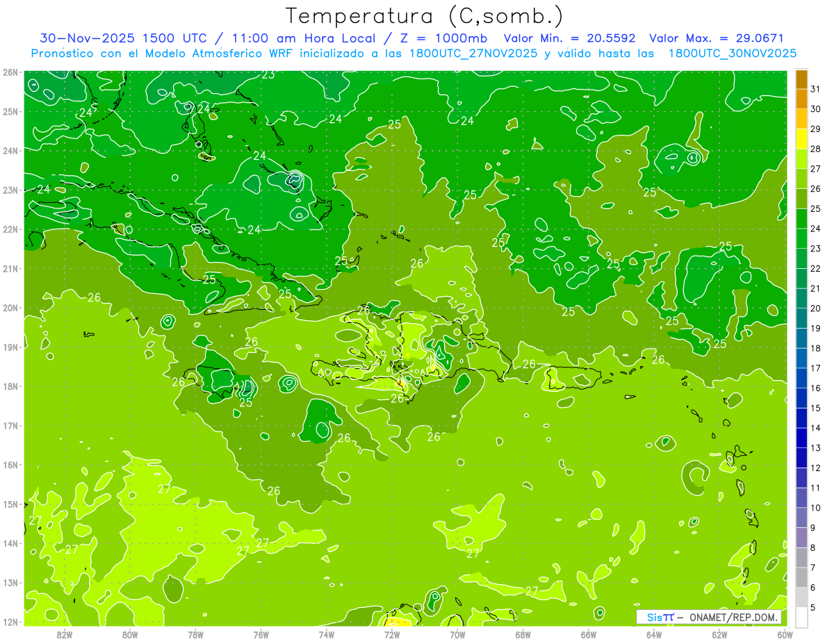Select the latitude axis label "20N"

click(x=10, y=308)
